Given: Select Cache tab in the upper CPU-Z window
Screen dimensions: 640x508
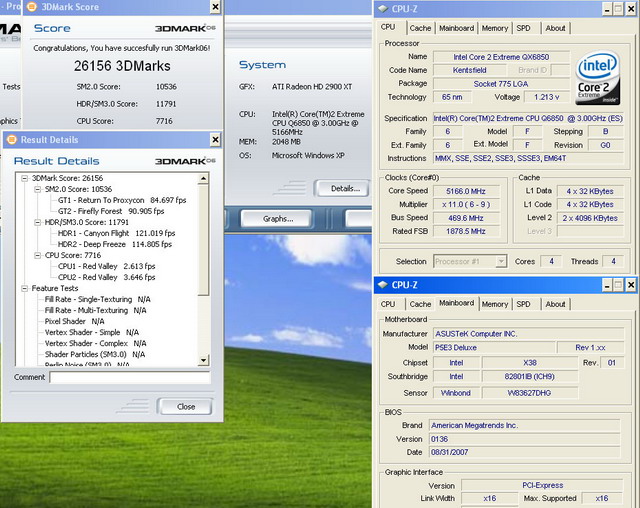Looking at the screenshot, I should pos(420,28).
